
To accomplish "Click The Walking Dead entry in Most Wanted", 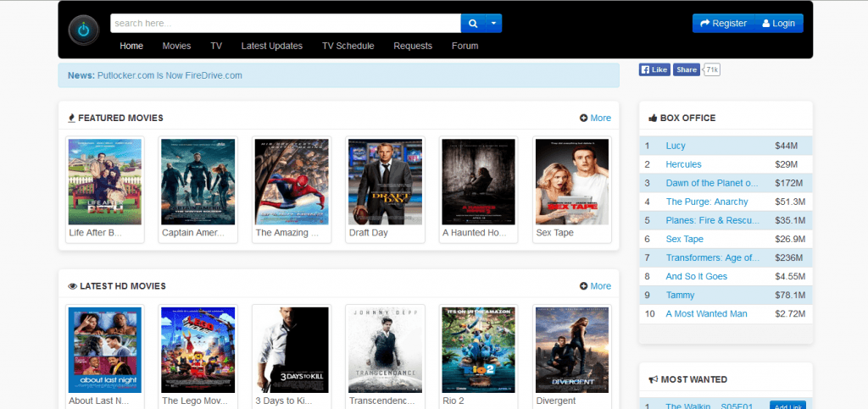I will click(x=709, y=406).
